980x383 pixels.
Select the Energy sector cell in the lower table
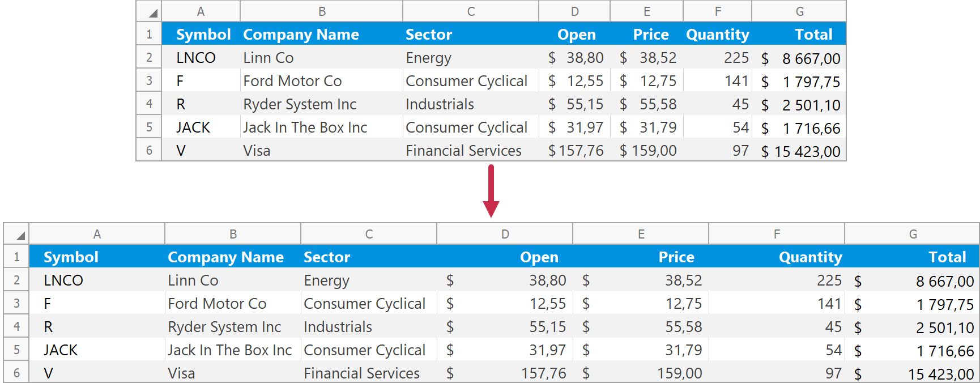(x=327, y=280)
